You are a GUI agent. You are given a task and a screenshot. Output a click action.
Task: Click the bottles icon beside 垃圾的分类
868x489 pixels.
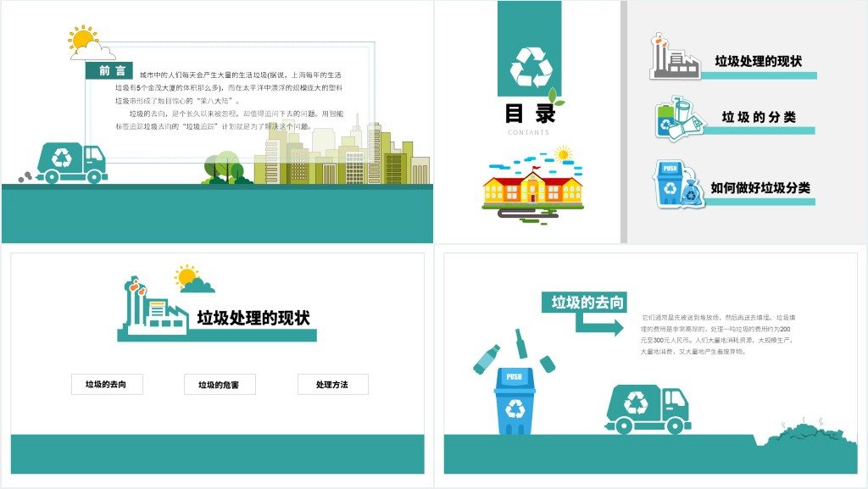pyautogui.click(x=680, y=119)
